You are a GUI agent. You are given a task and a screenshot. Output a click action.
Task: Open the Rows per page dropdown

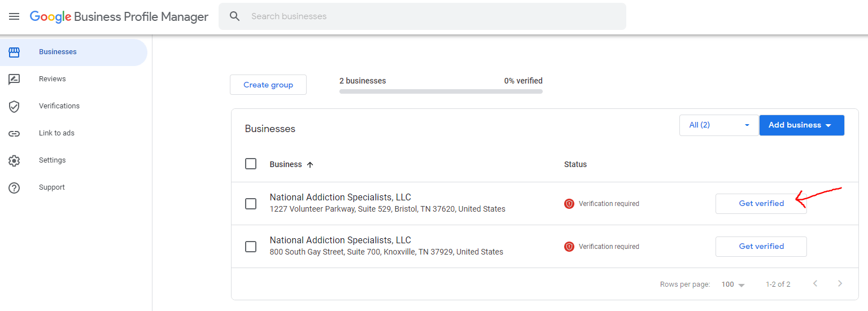coord(733,284)
